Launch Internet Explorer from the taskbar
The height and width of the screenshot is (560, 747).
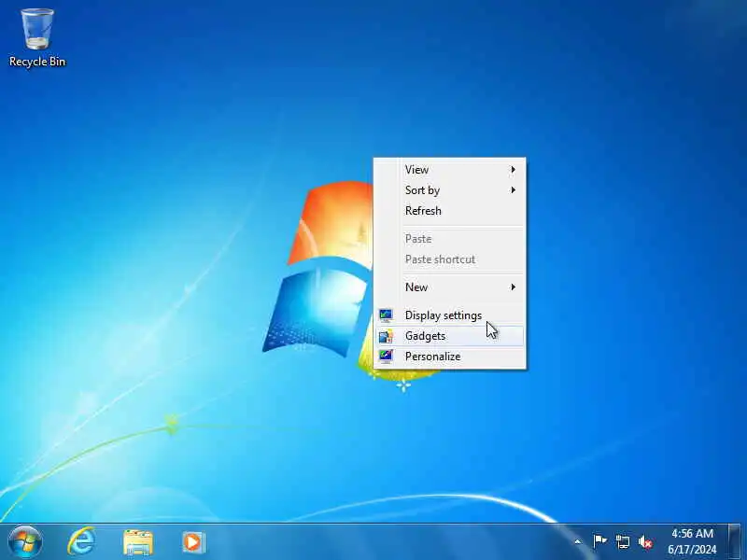pos(82,542)
